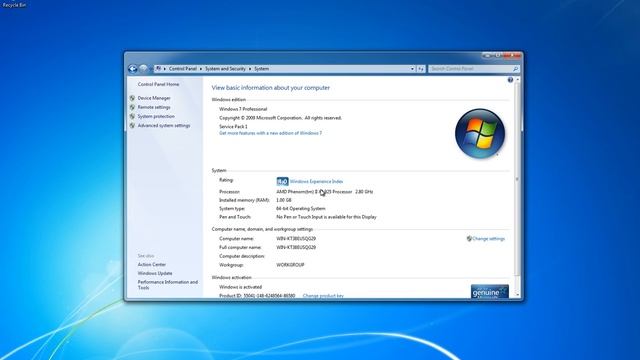640x360 pixels.
Task: Click the genuine Microsoft software badge
Action: tap(489, 292)
